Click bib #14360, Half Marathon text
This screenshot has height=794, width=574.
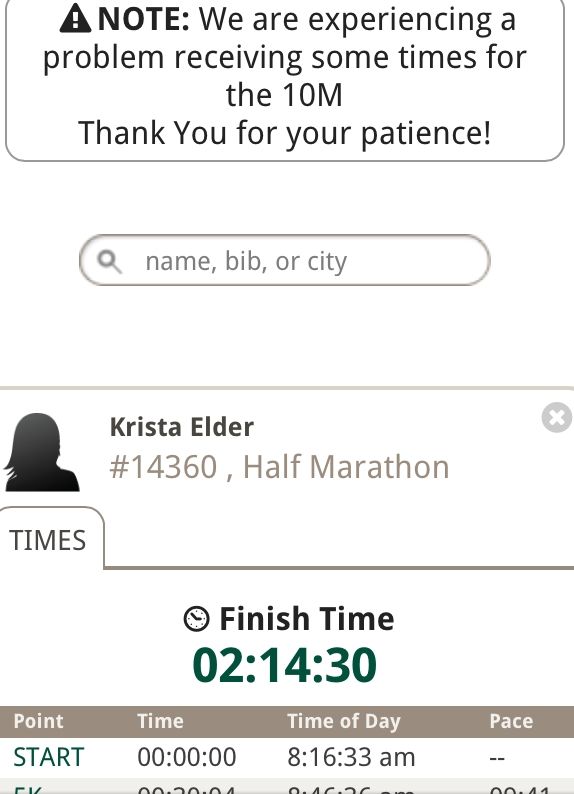(279, 466)
